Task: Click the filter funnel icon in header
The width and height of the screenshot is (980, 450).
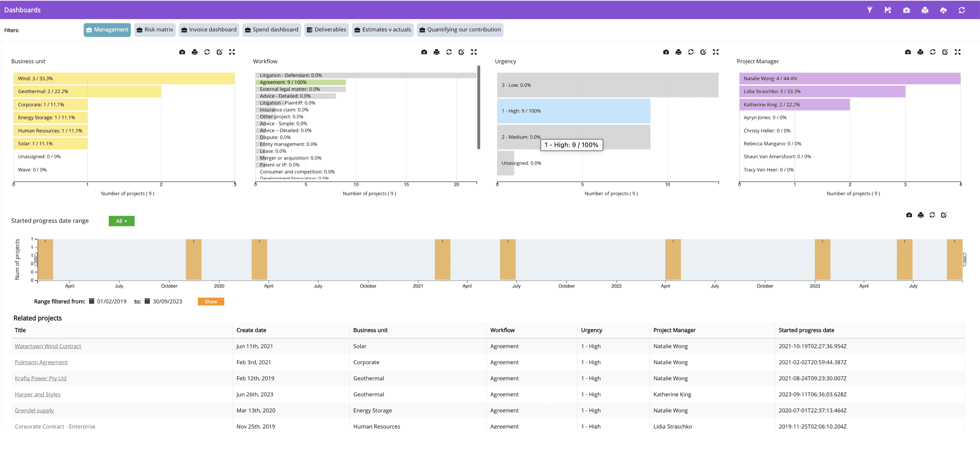Action: 869,10
